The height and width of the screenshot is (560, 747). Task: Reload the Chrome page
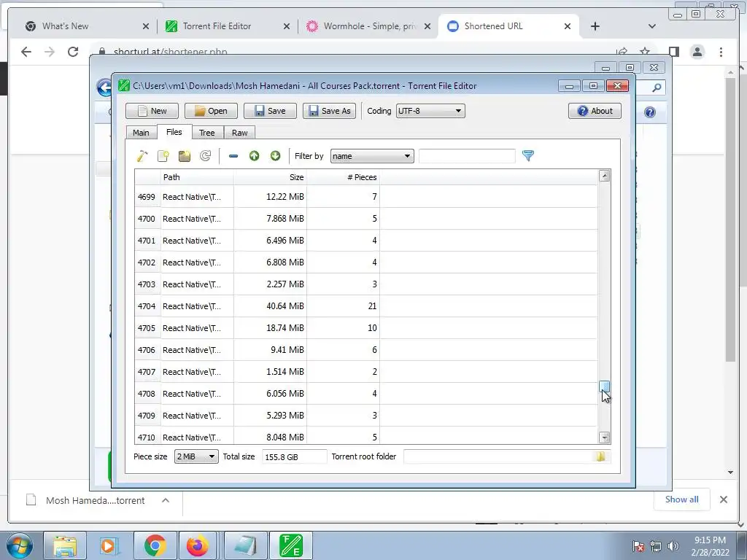coord(73,52)
